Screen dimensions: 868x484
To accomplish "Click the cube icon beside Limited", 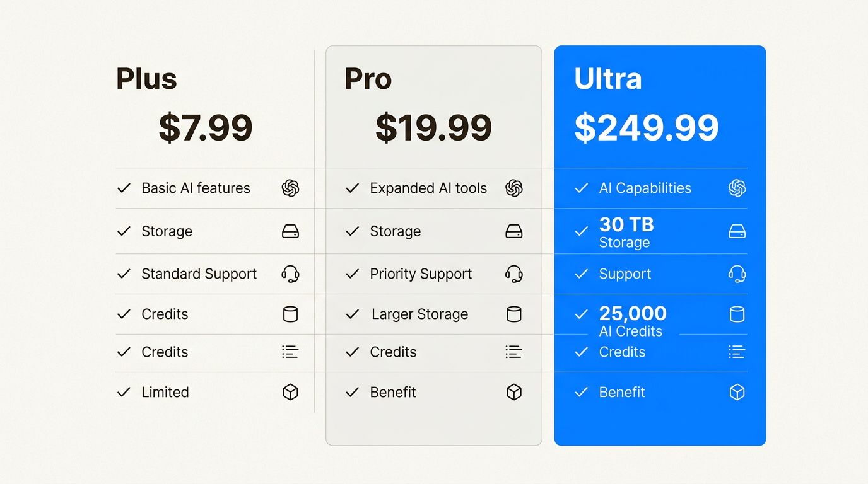I will click(x=290, y=392).
